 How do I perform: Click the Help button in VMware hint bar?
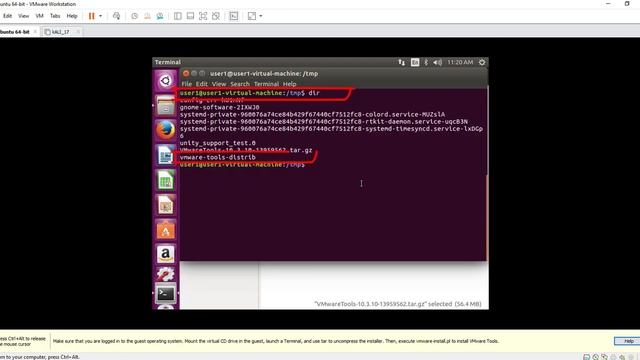[x=628, y=341]
